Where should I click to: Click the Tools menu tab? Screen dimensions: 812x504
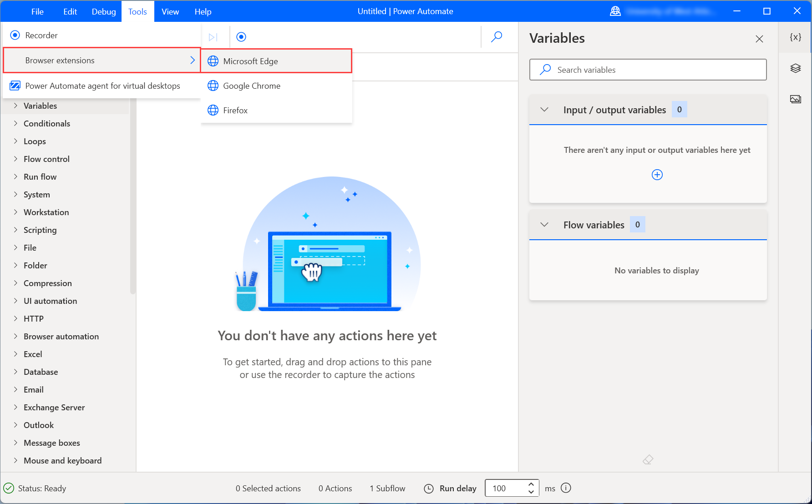pyautogui.click(x=137, y=11)
